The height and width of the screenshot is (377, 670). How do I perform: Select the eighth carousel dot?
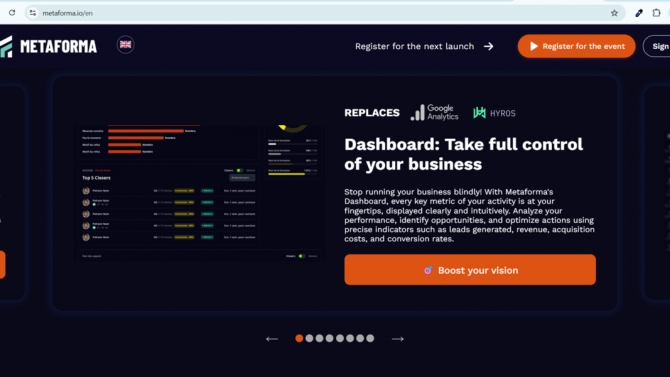click(x=370, y=338)
